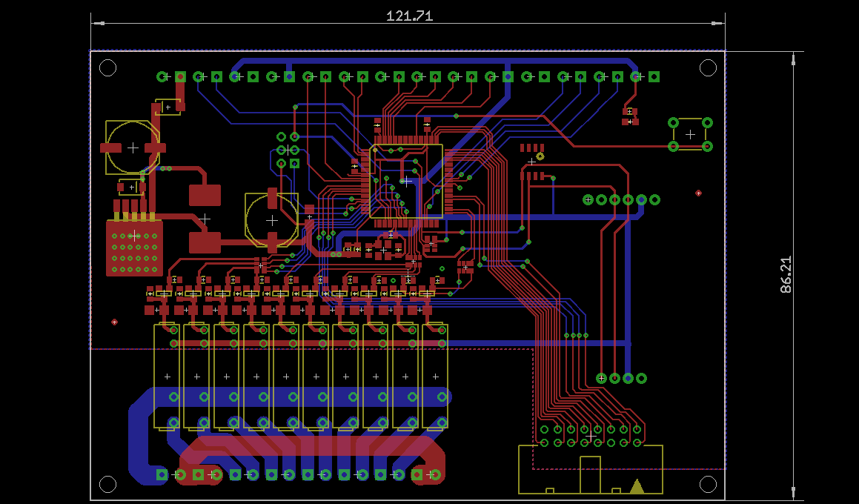
Task: Select the four-pad tactile switch near the top-right
Action: coord(690,134)
